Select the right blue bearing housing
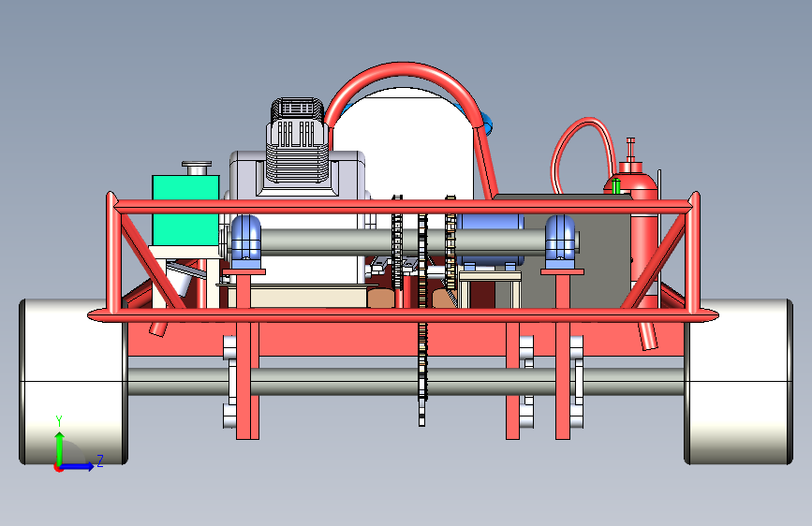The width and height of the screenshot is (812, 526). (x=560, y=241)
